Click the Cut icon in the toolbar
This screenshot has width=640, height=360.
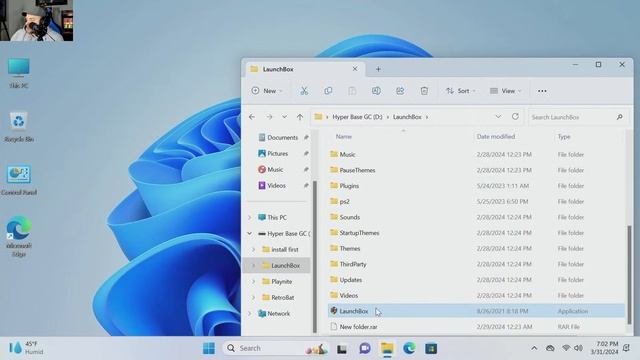304,91
